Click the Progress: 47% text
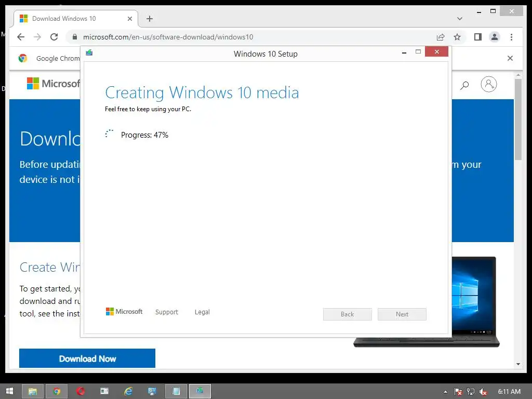The image size is (532, 399). [144, 135]
